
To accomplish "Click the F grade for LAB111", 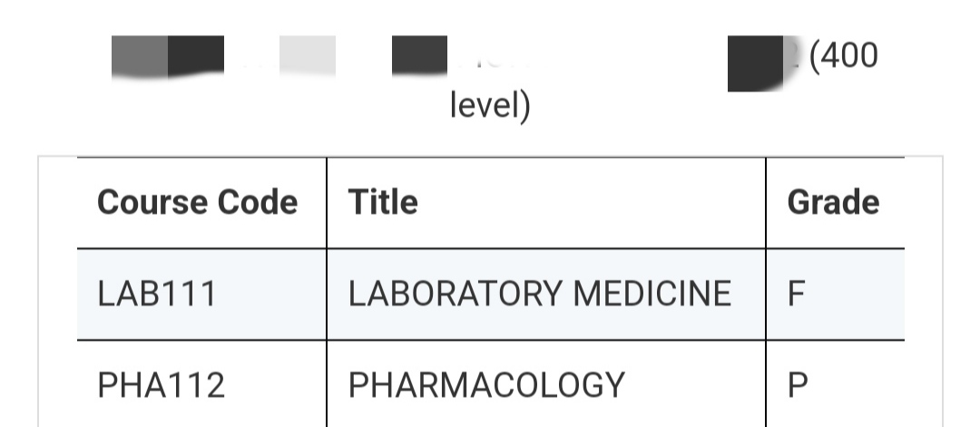I will [x=796, y=294].
